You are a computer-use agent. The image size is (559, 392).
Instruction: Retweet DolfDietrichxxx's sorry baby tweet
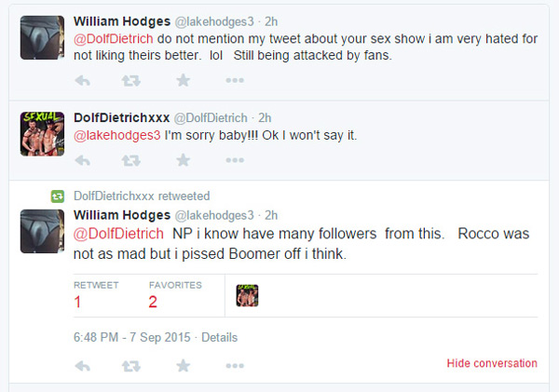[x=131, y=160]
